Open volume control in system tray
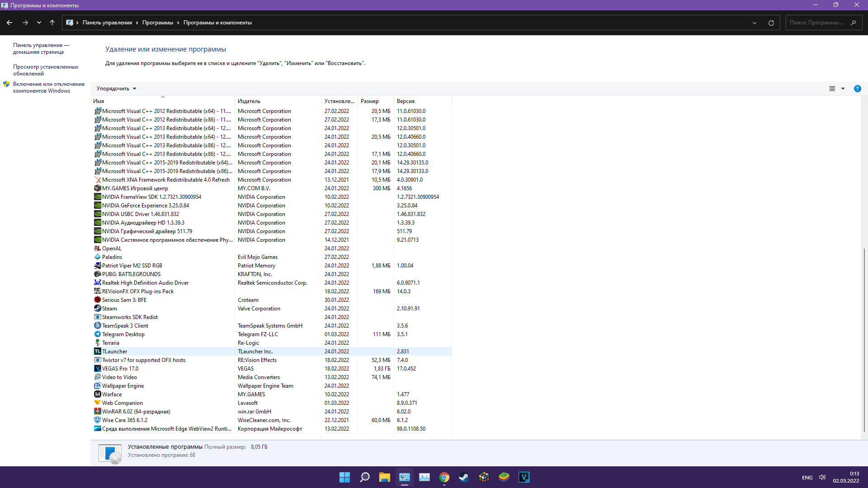 point(822,477)
